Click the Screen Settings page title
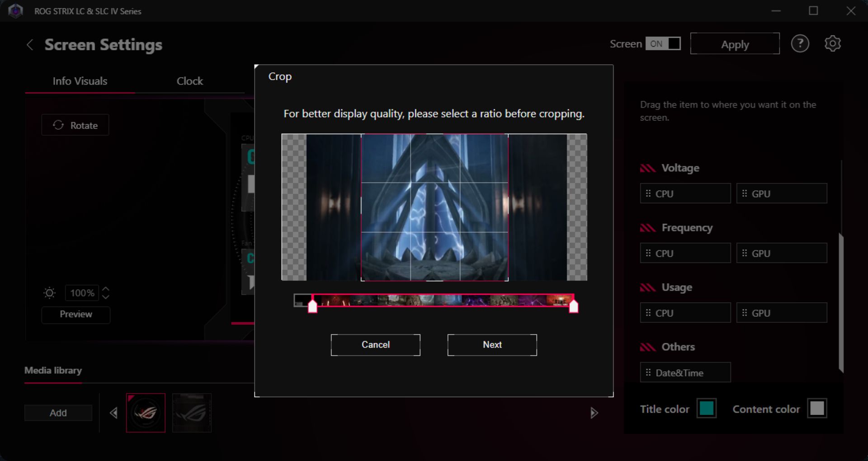The width and height of the screenshot is (868, 461). click(x=104, y=45)
